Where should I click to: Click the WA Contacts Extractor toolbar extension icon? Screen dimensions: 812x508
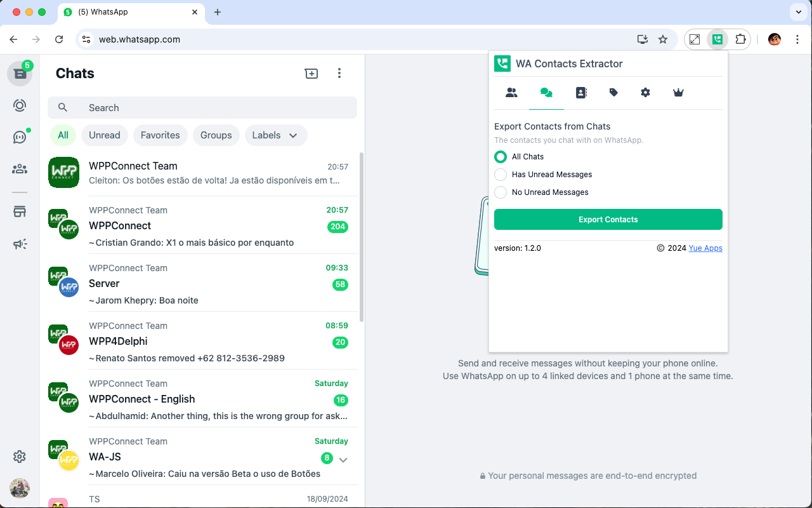pyautogui.click(x=717, y=39)
